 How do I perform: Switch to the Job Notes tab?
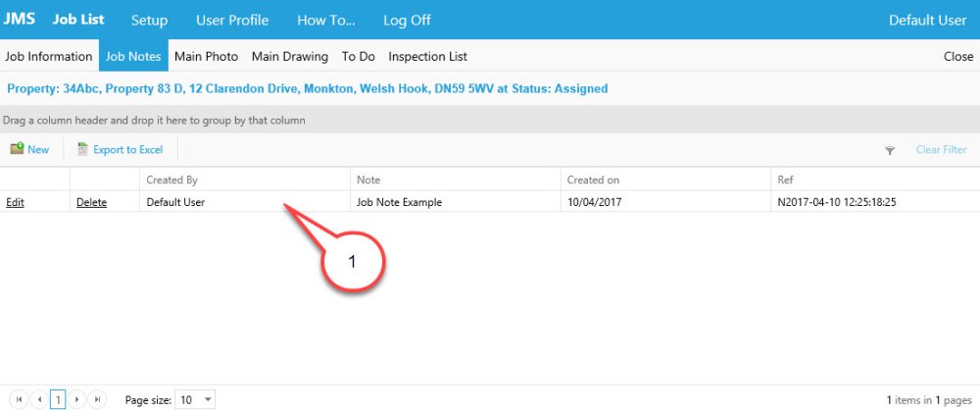point(133,56)
